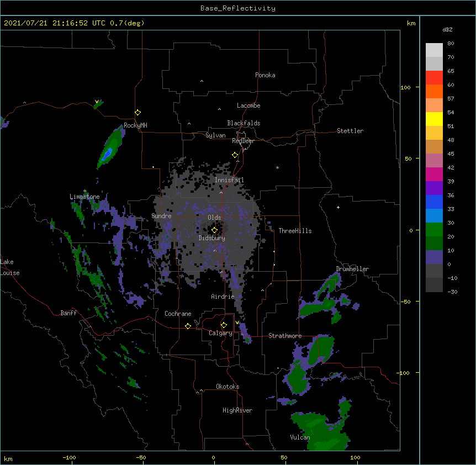Click the yellow diamond marker south of RedDeer
This screenshot has height=465, width=476.
click(x=235, y=155)
